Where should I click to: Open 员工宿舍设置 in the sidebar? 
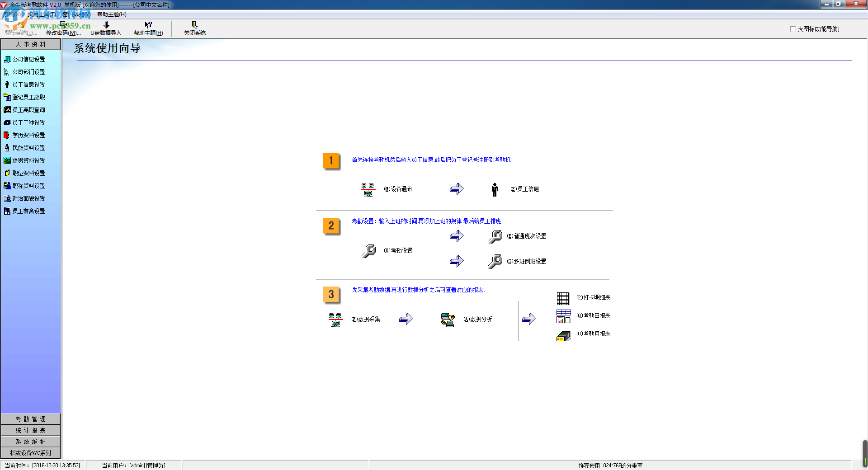[25, 211]
